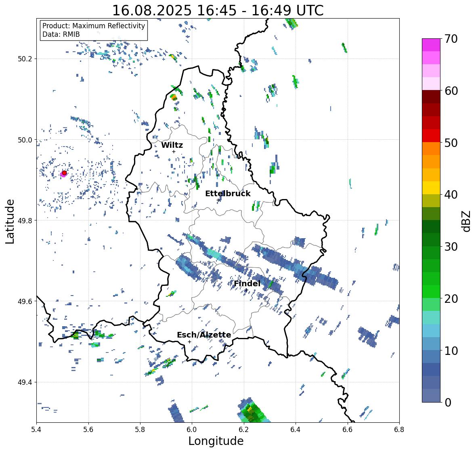The width and height of the screenshot is (476, 451).
Task: Click the Esch/Alzette city label
Action: 204,335
